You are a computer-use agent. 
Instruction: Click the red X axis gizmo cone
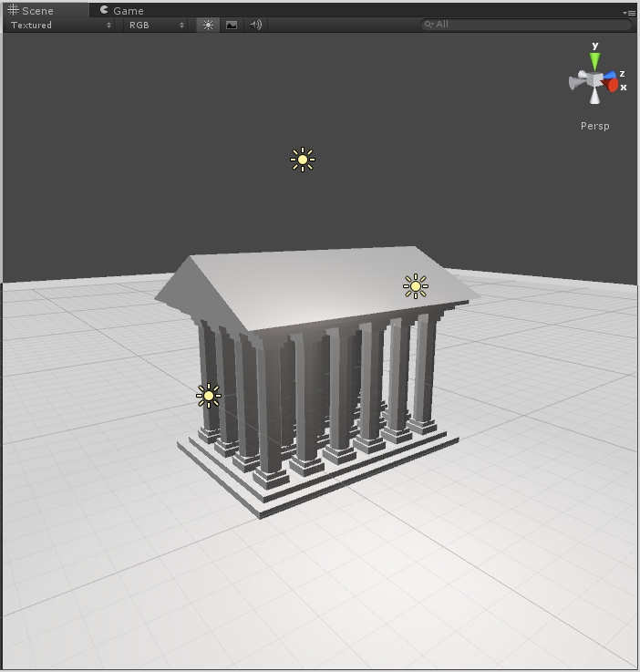pos(613,86)
